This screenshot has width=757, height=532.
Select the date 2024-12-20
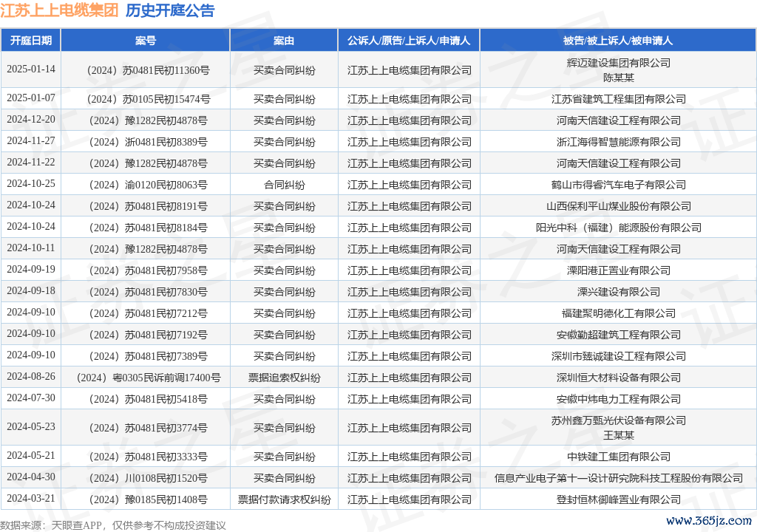pos(31,119)
